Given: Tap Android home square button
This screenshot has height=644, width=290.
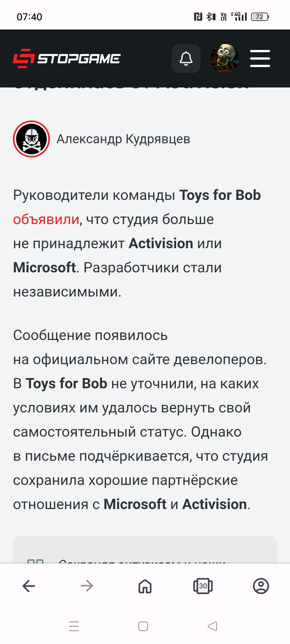Looking at the screenshot, I should click(143, 626).
